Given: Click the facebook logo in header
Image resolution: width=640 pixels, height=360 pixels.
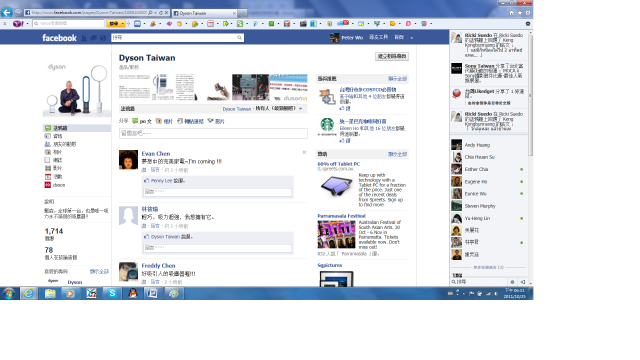Looking at the screenshot, I should point(59,38).
